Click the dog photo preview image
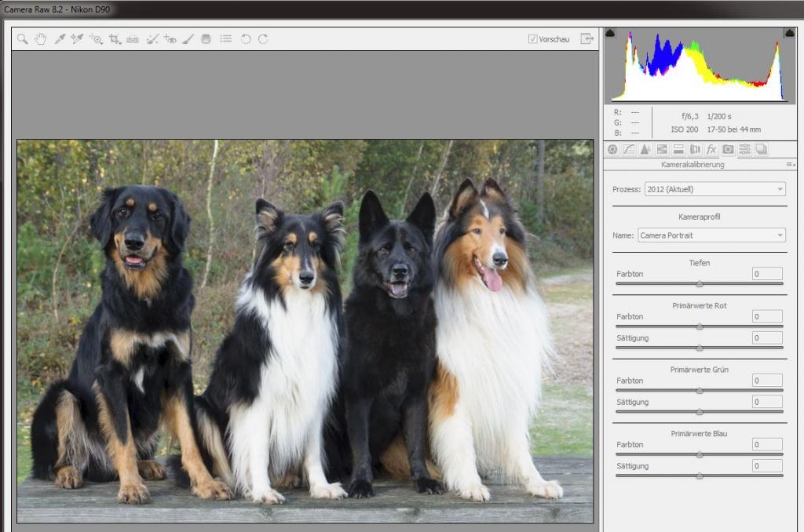The image size is (804, 532). click(305, 331)
